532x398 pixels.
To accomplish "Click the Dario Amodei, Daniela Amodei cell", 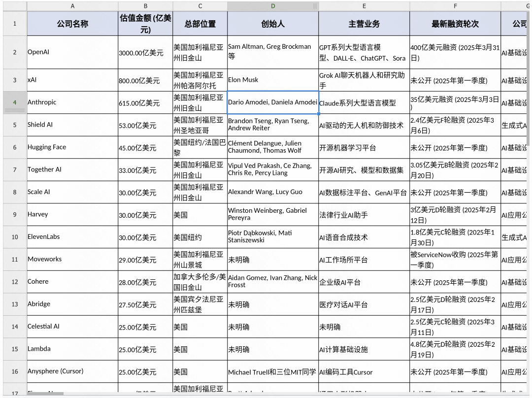I will pos(273,102).
